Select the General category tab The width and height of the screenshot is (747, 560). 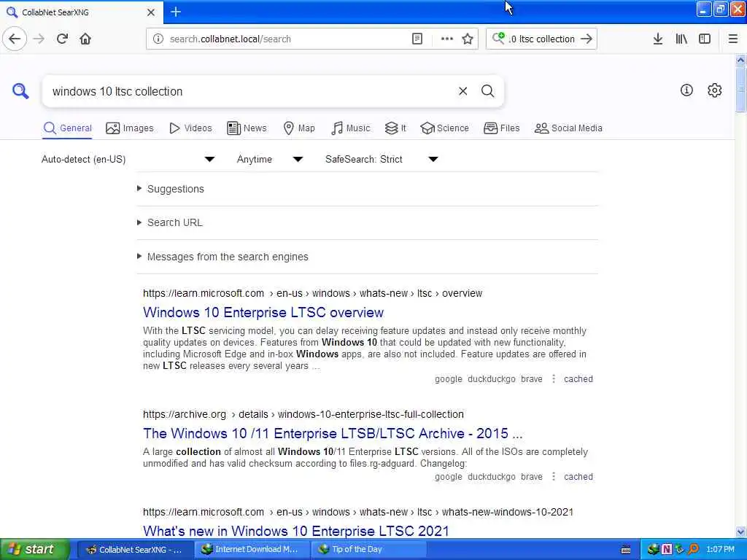67,128
